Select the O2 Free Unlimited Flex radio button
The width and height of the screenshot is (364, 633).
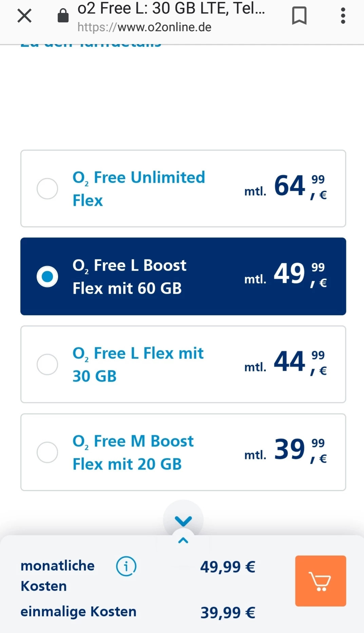[47, 189]
